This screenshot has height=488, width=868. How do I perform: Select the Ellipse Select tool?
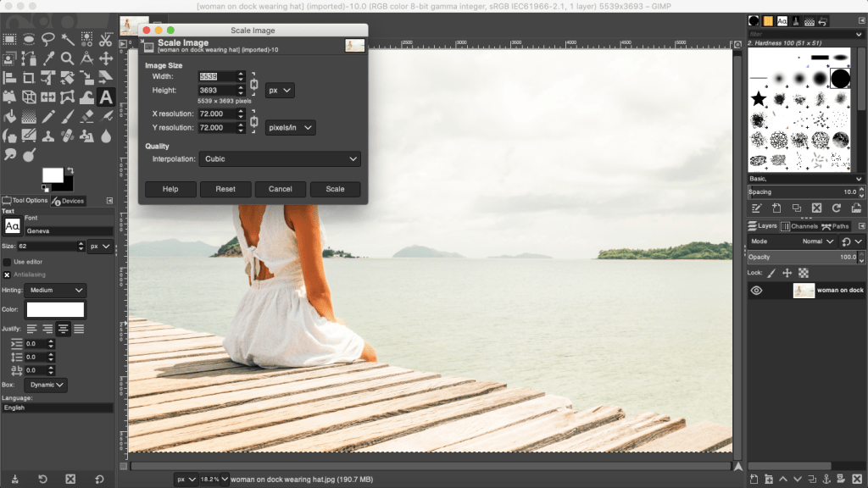click(29, 38)
